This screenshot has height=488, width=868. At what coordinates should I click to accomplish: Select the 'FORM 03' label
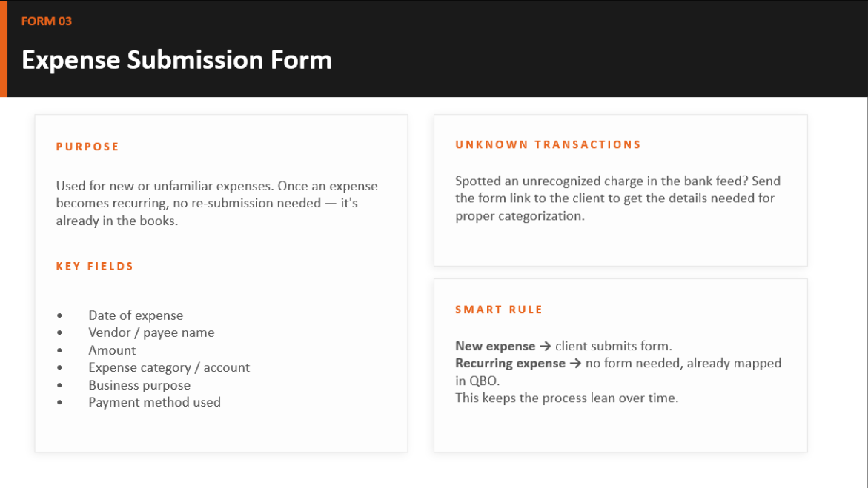coord(47,21)
